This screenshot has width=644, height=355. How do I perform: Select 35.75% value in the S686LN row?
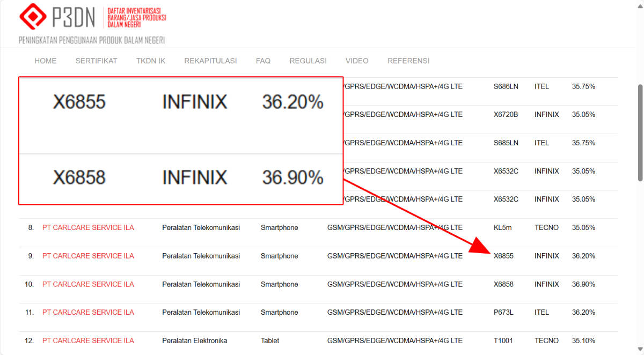[x=583, y=86]
